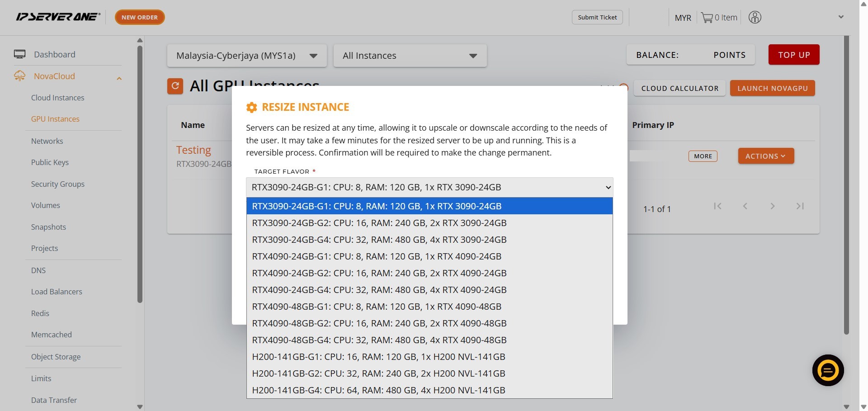Click the user account profile icon
This screenshot has width=868, height=411.
pyautogui.click(x=755, y=18)
